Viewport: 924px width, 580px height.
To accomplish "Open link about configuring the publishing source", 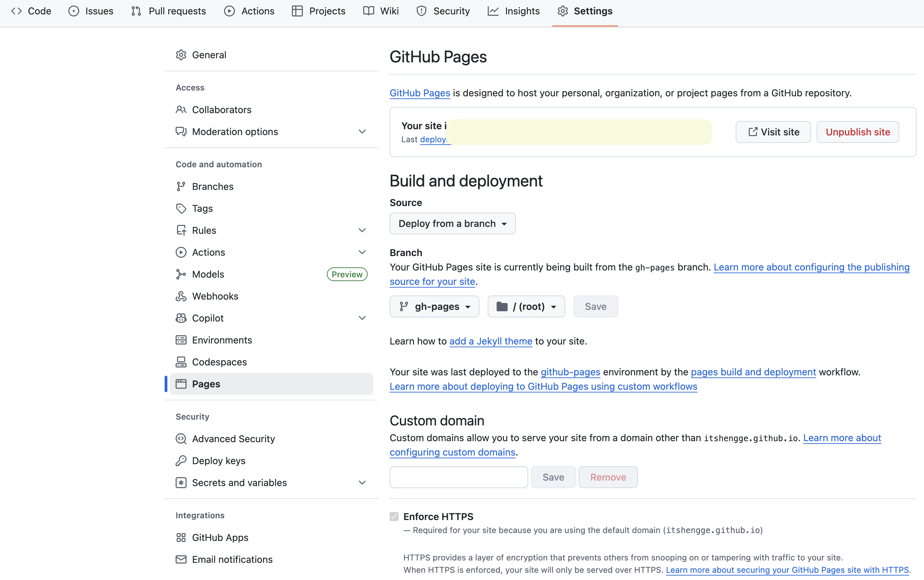I will (x=812, y=267).
